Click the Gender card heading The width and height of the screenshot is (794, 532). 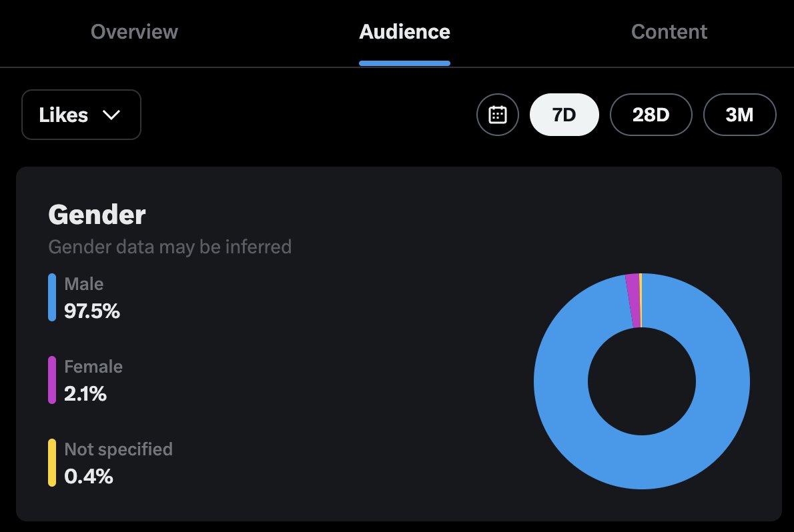coord(97,215)
